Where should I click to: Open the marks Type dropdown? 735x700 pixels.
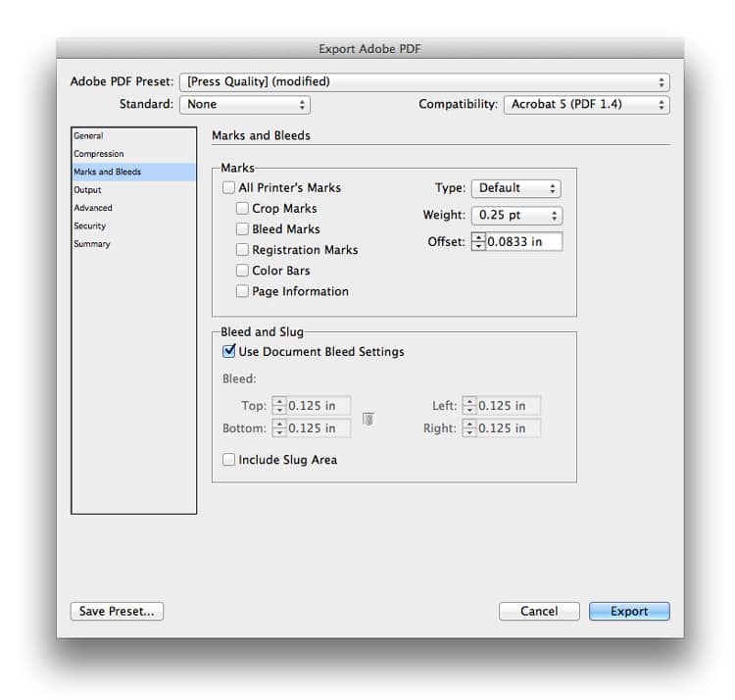click(x=515, y=188)
